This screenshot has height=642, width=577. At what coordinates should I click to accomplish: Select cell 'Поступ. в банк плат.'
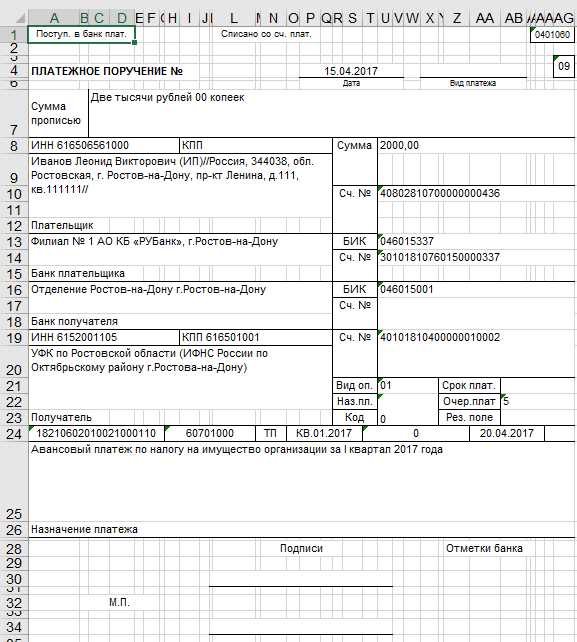(x=81, y=34)
